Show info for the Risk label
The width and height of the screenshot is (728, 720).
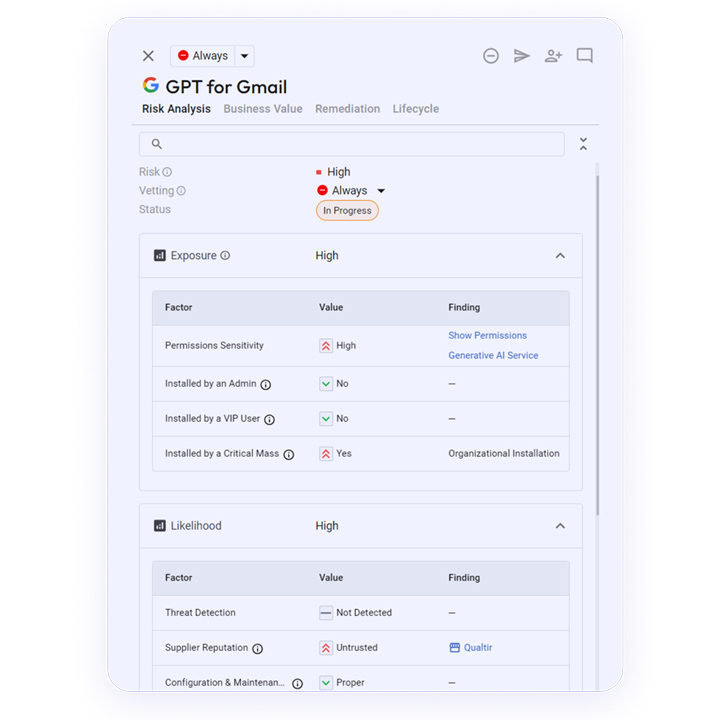pyautogui.click(x=167, y=172)
